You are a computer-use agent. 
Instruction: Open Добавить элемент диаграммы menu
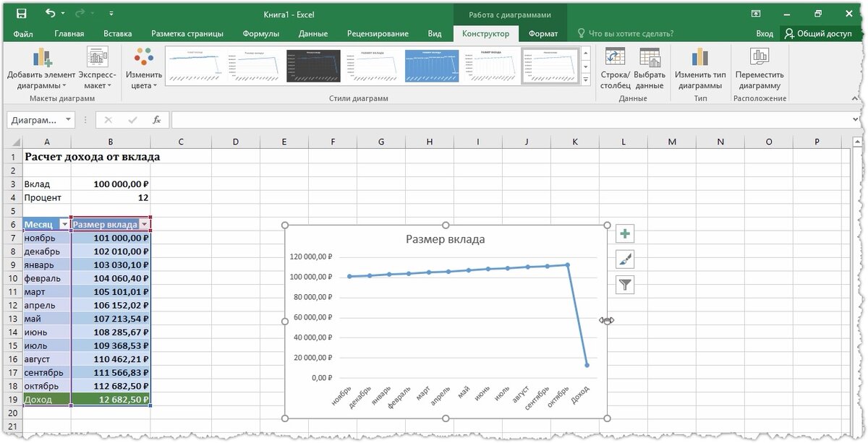(x=41, y=68)
